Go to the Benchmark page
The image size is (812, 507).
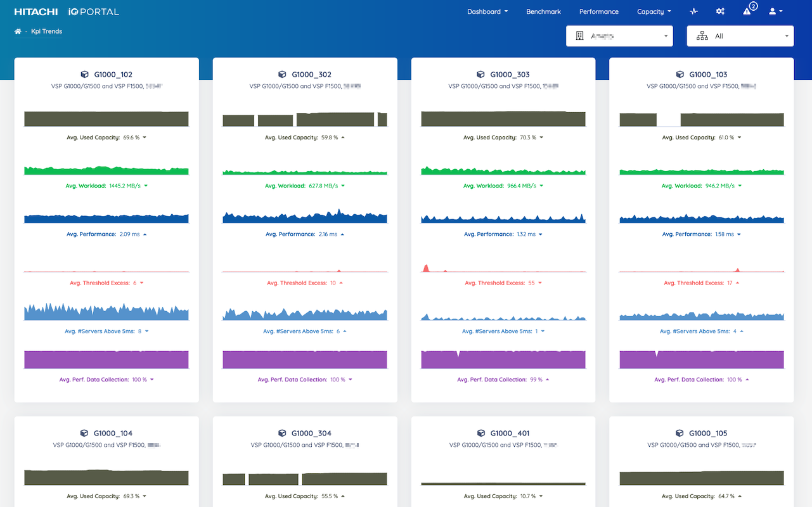(543, 11)
